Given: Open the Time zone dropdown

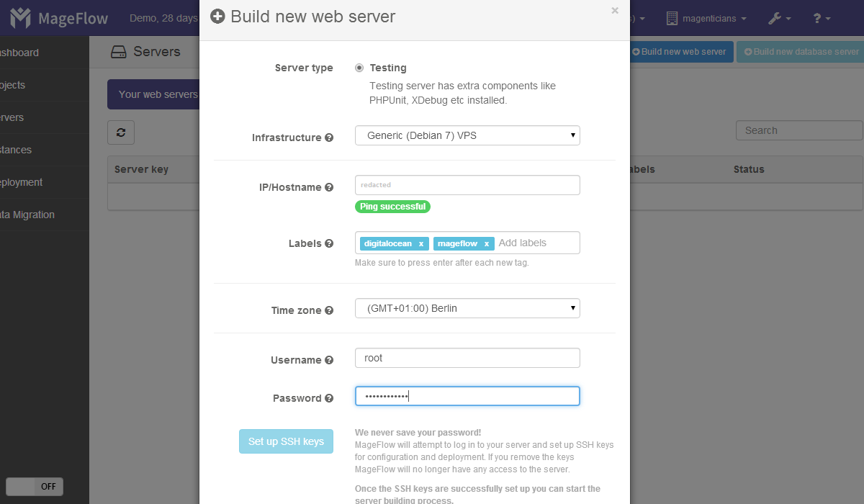Looking at the screenshot, I should (x=467, y=308).
